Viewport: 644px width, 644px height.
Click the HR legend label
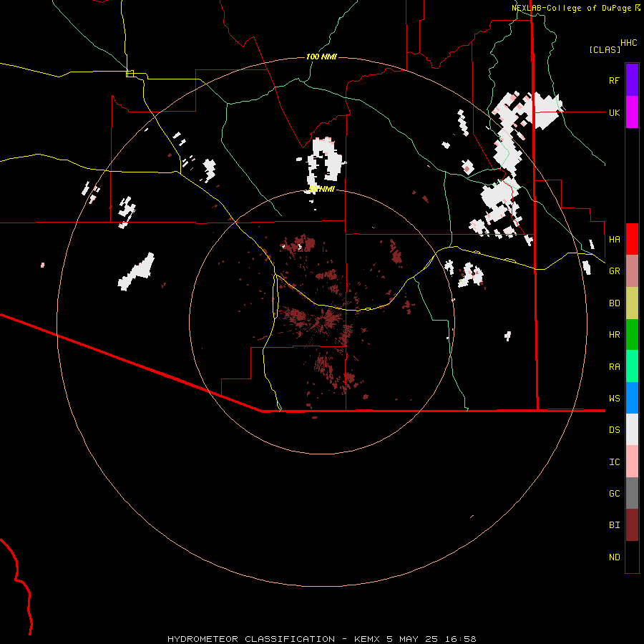pyautogui.click(x=614, y=335)
